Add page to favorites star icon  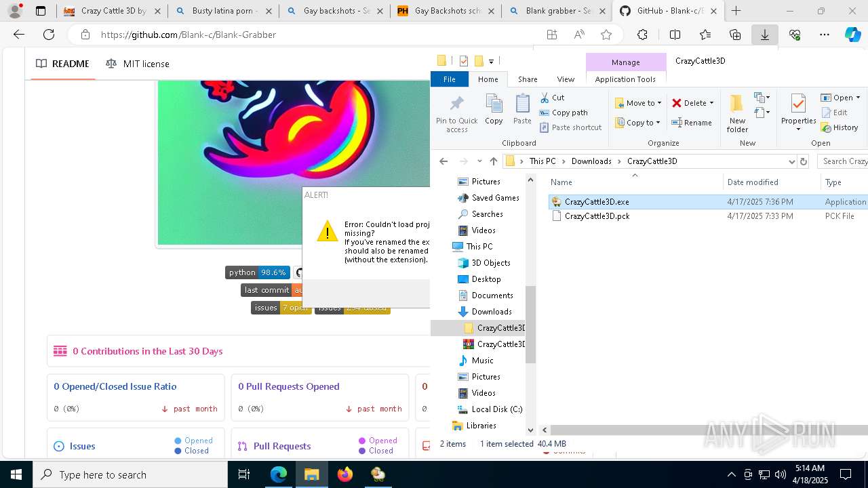pos(606,35)
